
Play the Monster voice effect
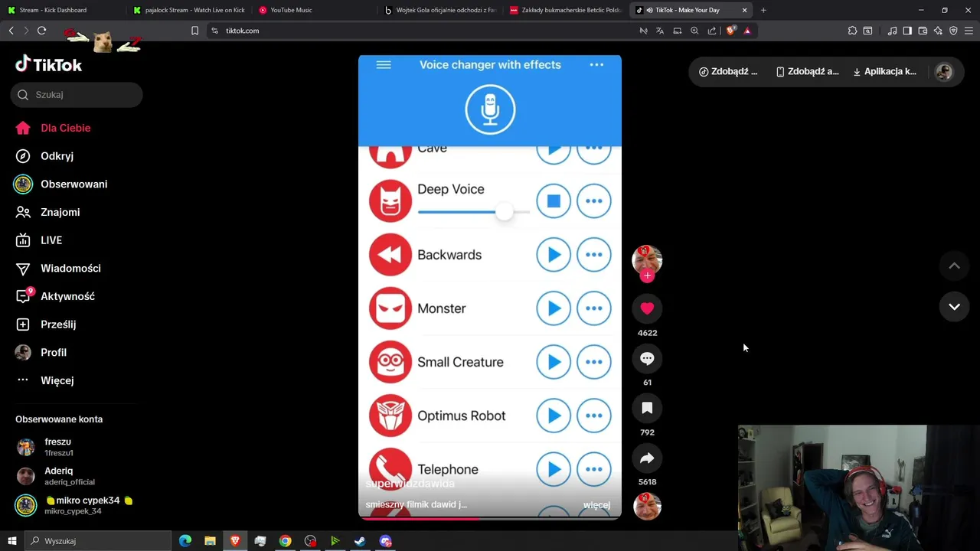[x=554, y=308]
